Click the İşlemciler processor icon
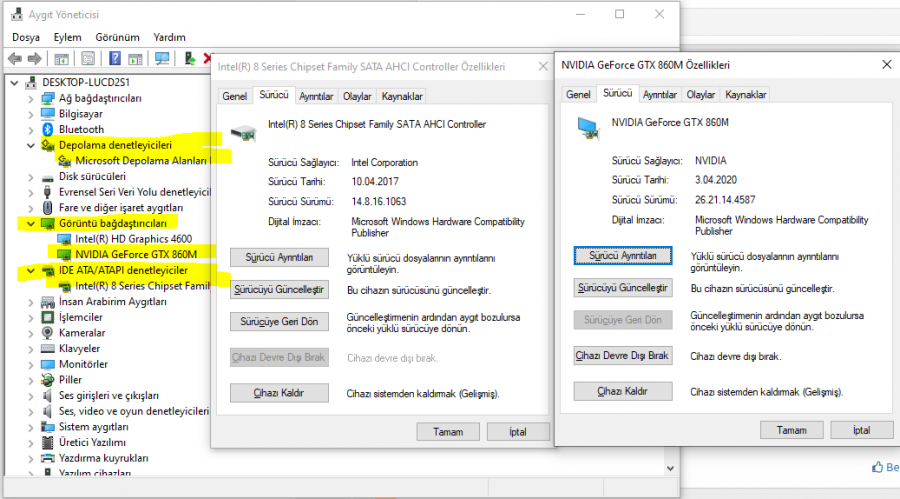The image size is (900, 499). 48,317
